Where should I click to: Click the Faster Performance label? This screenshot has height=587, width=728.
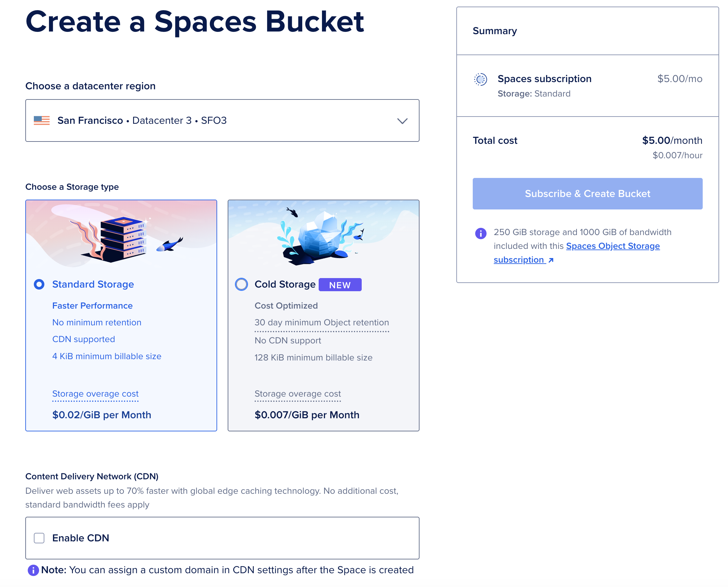(x=92, y=306)
